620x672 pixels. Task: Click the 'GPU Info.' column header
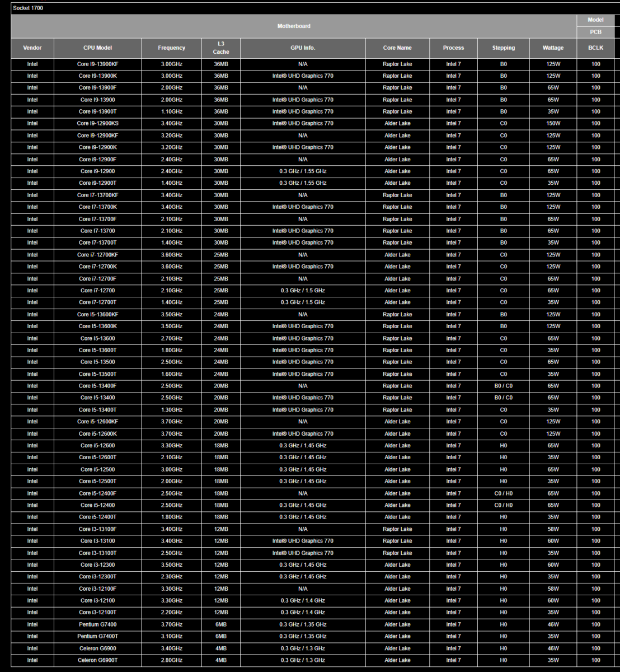(x=303, y=48)
